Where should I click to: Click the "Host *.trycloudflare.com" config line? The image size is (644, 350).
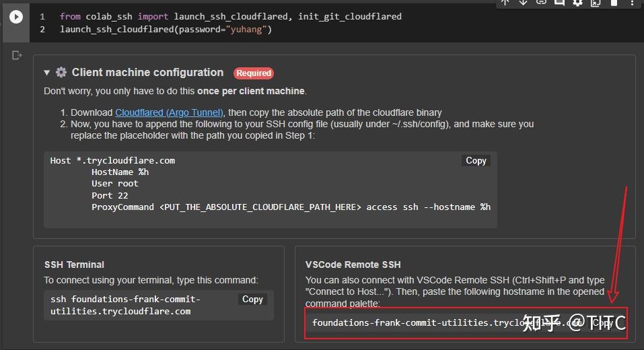tap(112, 161)
